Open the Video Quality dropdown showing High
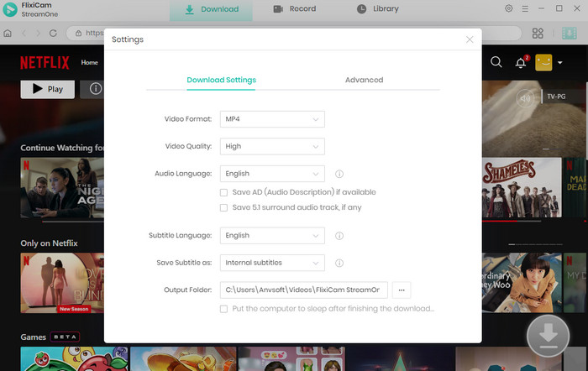The width and height of the screenshot is (588, 371). coord(272,147)
